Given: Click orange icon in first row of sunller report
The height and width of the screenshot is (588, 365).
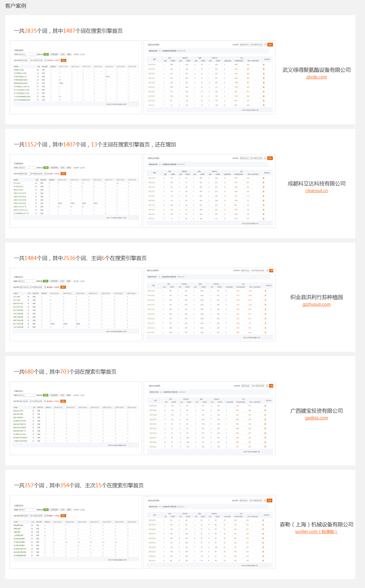Looking at the screenshot, I should click(263, 520).
